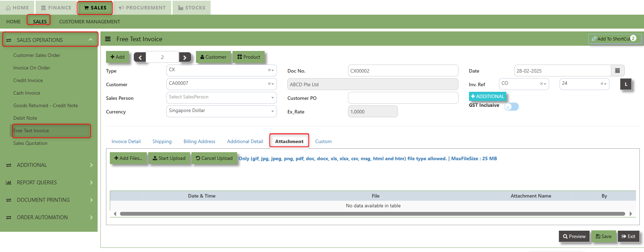Click the Product toolbar button
This screenshot has height=252, width=644.
click(249, 57)
